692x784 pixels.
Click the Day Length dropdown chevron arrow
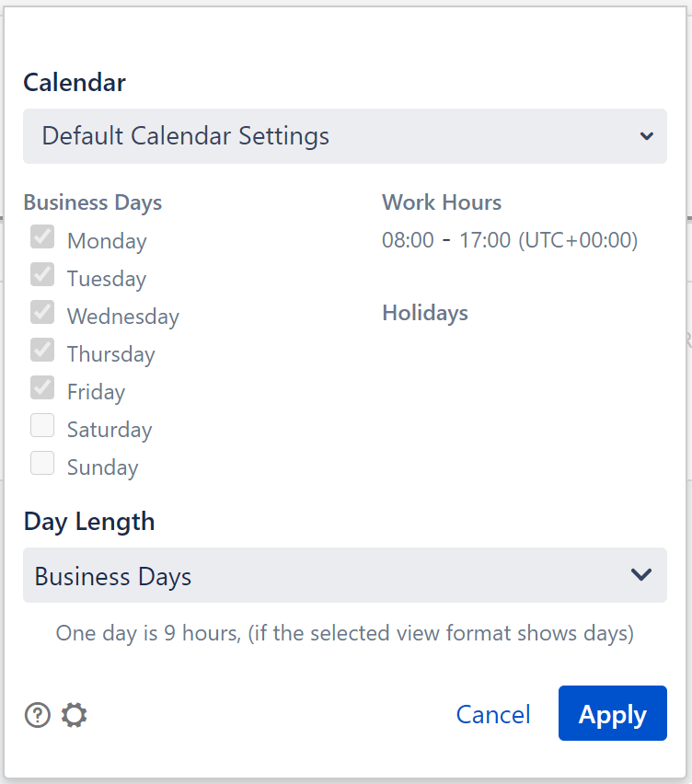[641, 575]
